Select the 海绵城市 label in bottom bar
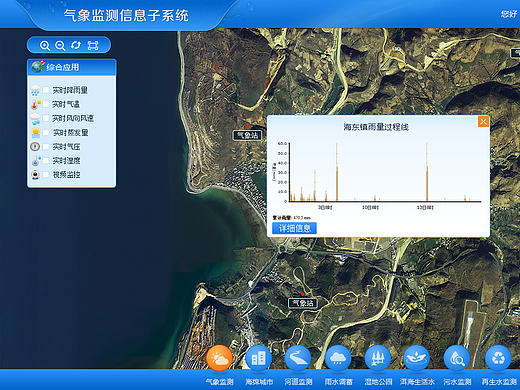 click(259, 382)
